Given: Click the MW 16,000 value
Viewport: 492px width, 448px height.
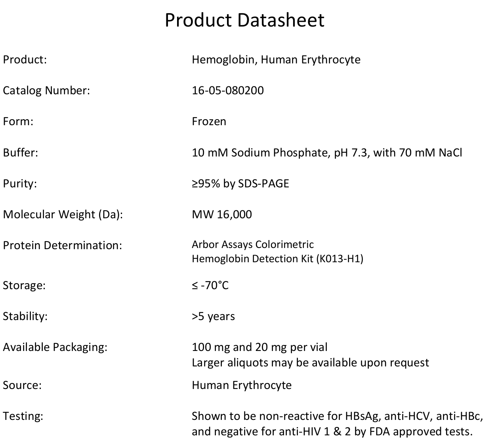Looking at the screenshot, I should (222, 214).
